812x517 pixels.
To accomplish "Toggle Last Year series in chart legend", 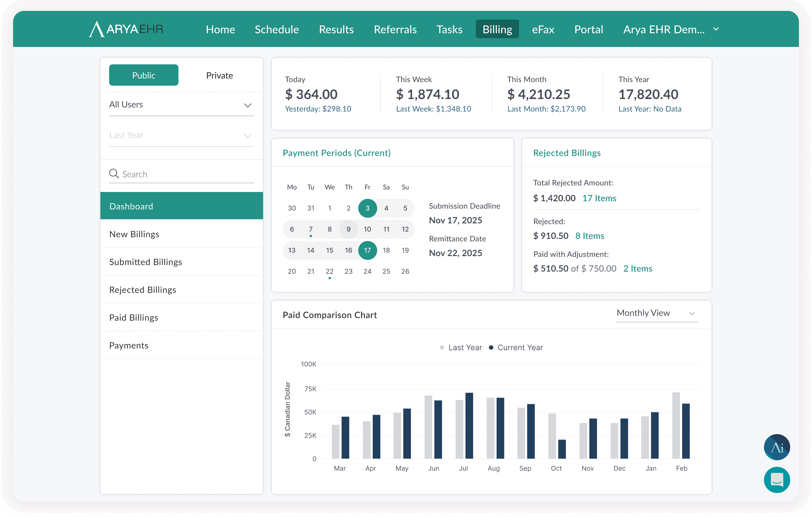I will [461, 347].
